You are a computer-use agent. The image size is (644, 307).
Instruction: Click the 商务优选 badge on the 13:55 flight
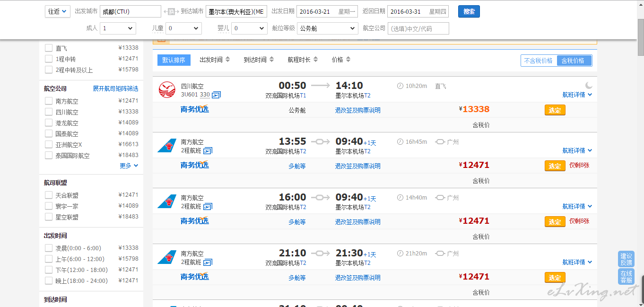[x=195, y=165]
